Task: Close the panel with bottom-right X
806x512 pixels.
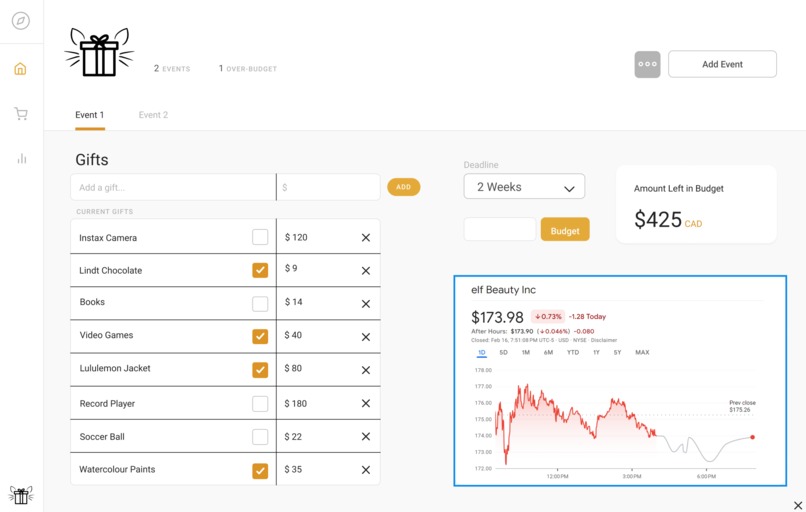Action: click(x=798, y=505)
